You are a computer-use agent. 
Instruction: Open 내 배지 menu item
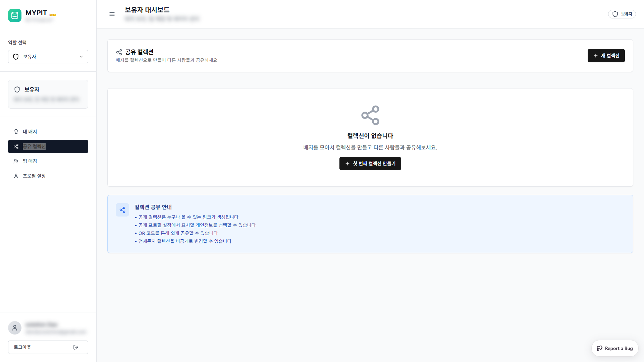pyautogui.click(x=30, y=132)
